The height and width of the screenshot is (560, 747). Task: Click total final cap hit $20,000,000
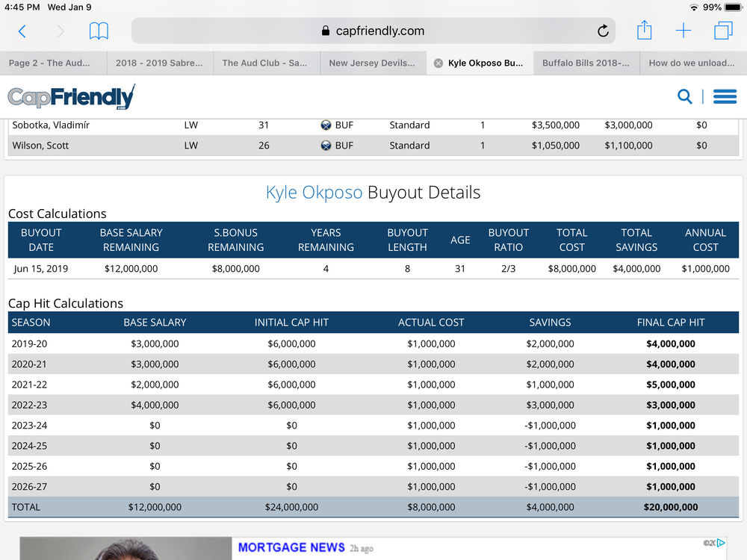(x=671, y=507)
